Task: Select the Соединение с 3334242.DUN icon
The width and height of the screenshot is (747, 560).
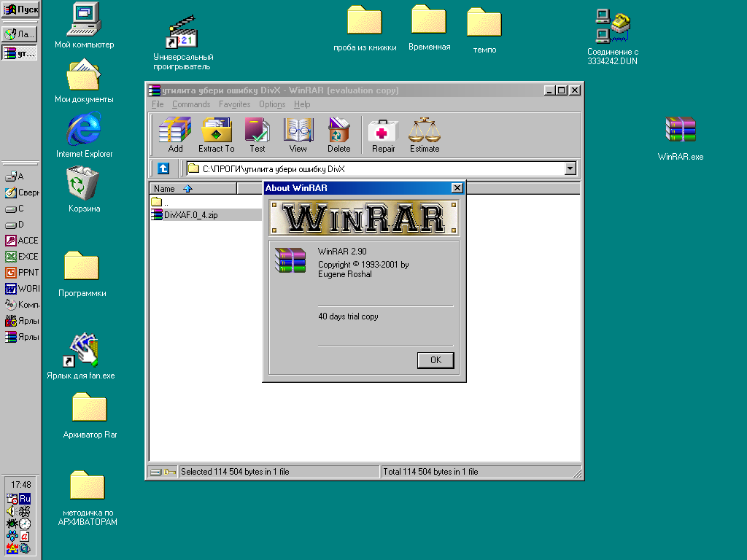Action: coord(612,37)
